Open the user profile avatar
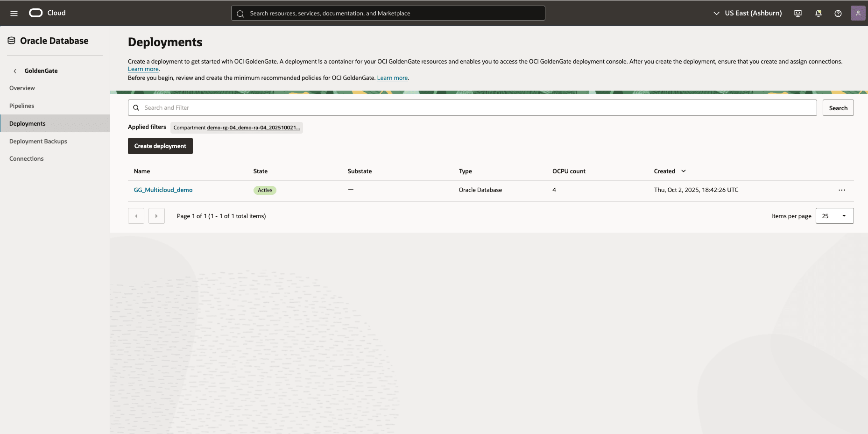 coord(858,13)
